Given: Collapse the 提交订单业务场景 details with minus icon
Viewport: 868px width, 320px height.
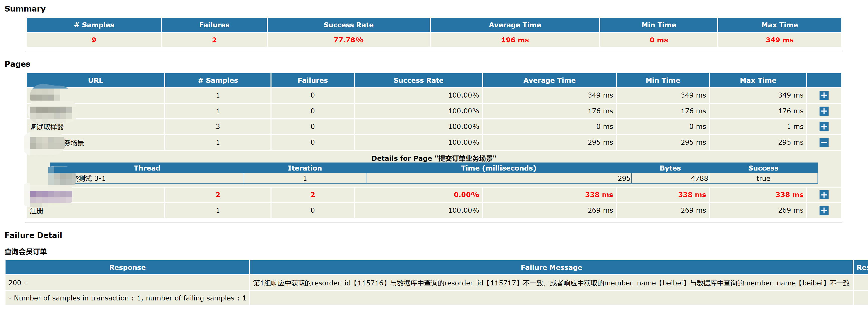Looking at the screenshot, I should [824, 143].
